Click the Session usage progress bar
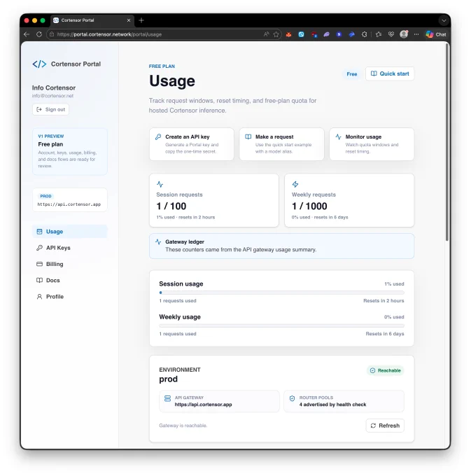The image size is (471, 476). pos(281,293)
